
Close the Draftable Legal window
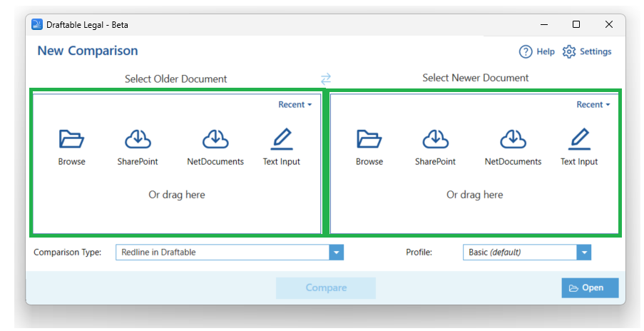tap(609, 25)
